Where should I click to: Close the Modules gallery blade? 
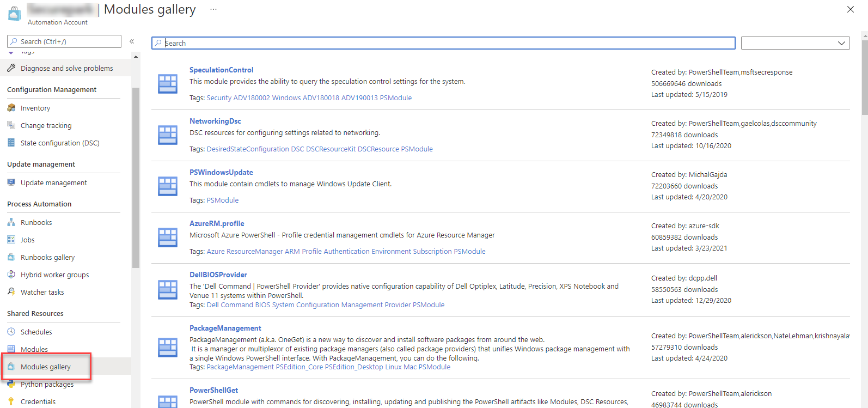851,9
